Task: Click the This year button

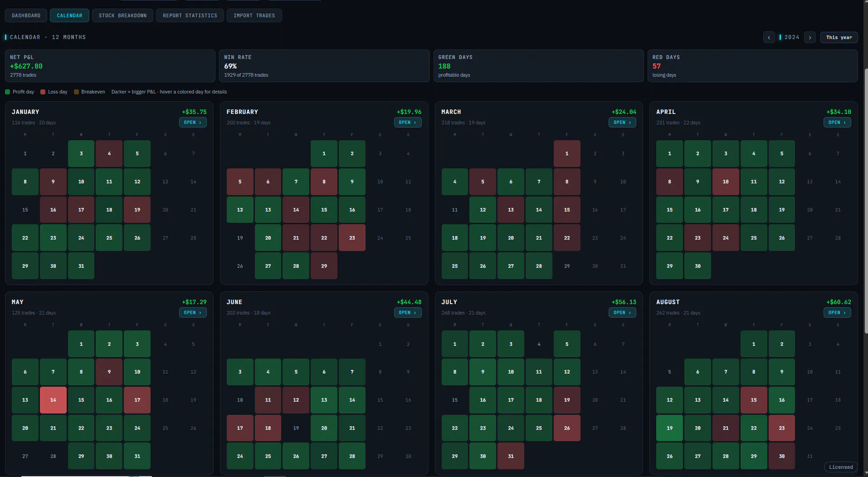Action: 839,37
